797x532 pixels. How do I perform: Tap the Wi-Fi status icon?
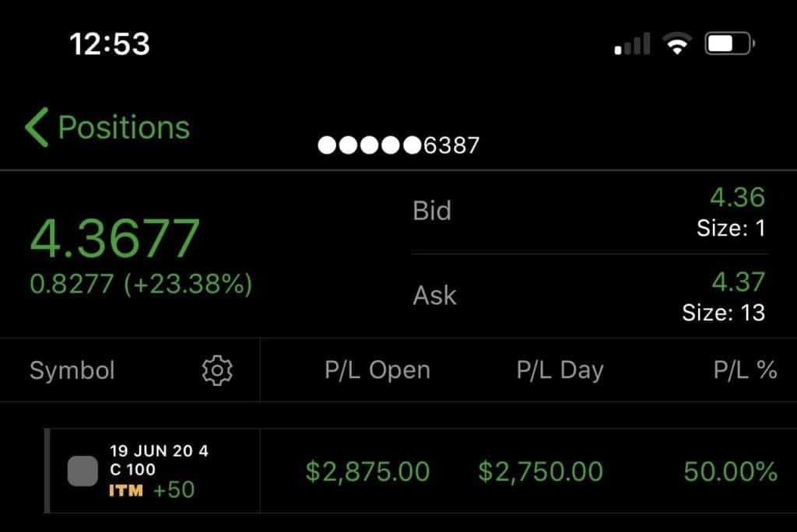tap(676, 44)
